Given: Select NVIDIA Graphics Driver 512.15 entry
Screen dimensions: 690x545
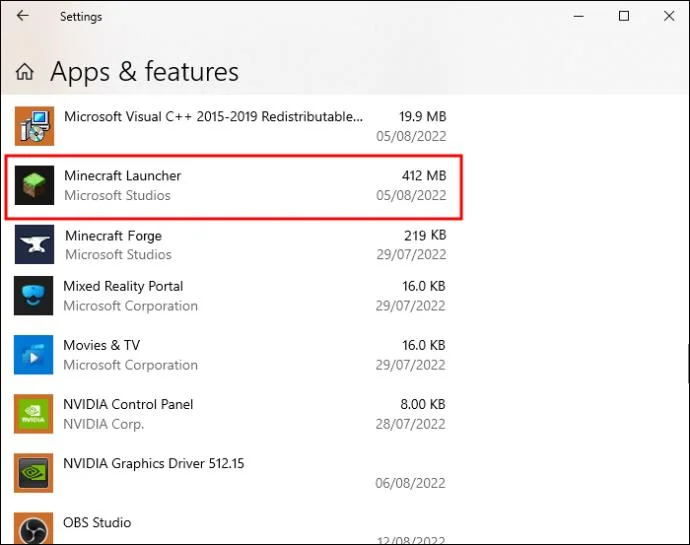Looking at the screenshot, I should [230, 473].
